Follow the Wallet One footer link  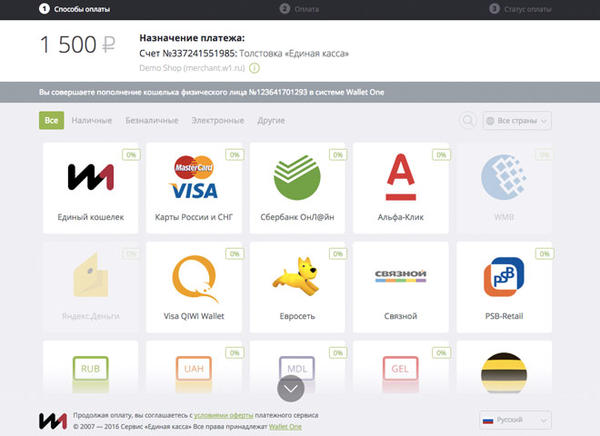pos(286,426)
